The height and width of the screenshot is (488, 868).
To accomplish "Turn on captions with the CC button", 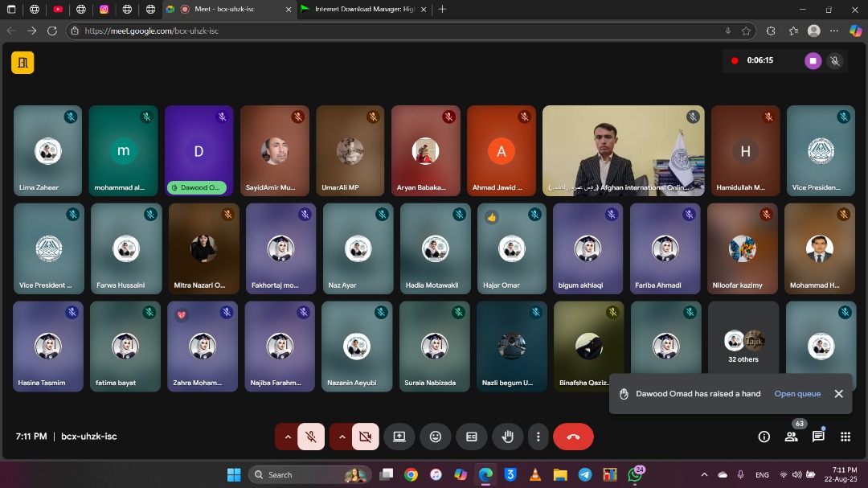I will [472, 437].
